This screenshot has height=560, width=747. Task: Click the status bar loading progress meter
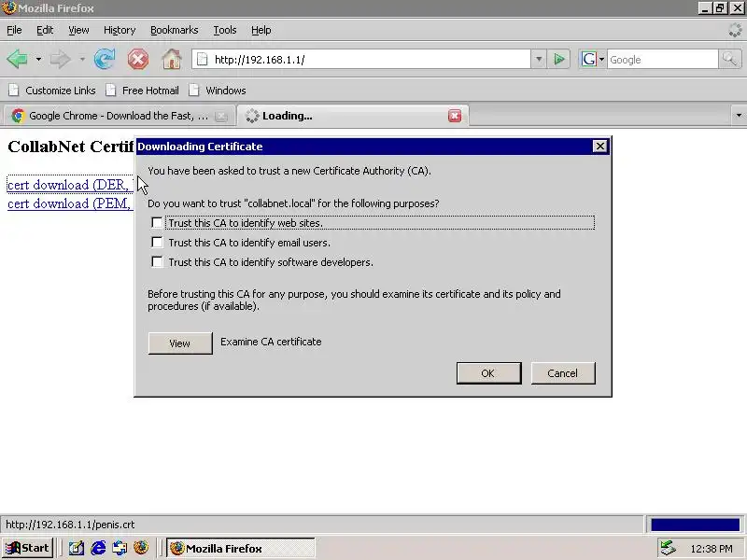point(695,525)
